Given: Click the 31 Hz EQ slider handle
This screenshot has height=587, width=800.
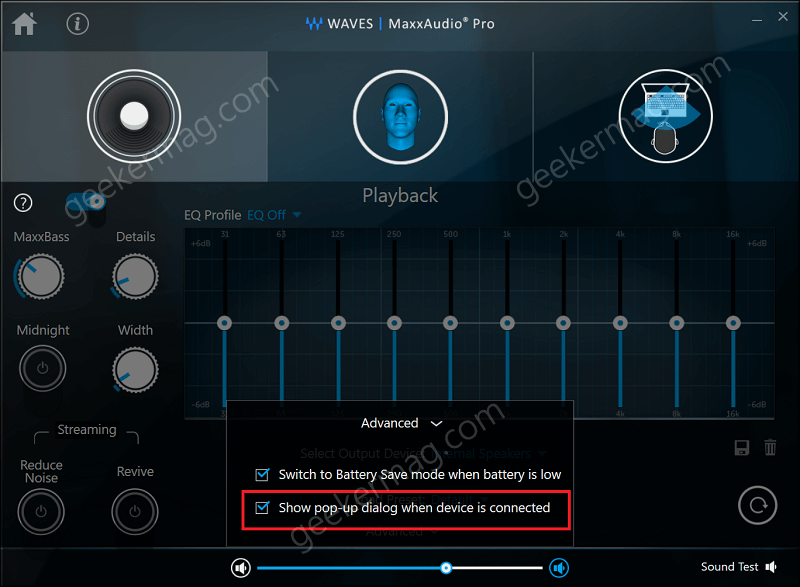Looking at the screenshot, I should tap(224, 323).
